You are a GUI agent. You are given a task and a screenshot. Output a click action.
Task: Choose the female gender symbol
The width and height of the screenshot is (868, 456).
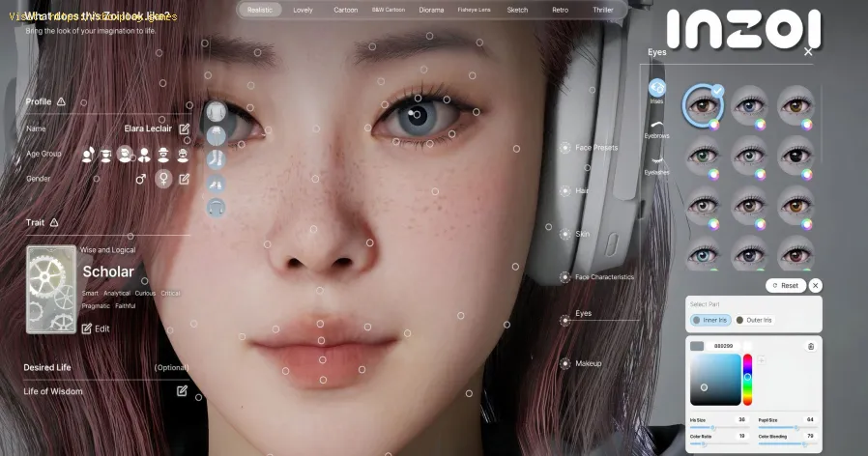point(163,179)
